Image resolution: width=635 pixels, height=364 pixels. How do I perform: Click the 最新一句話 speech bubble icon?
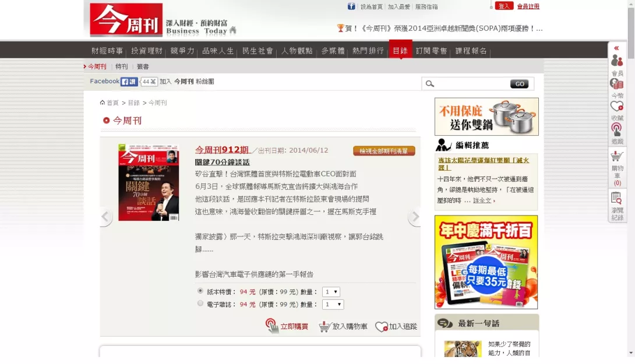(x=445, y=323)
